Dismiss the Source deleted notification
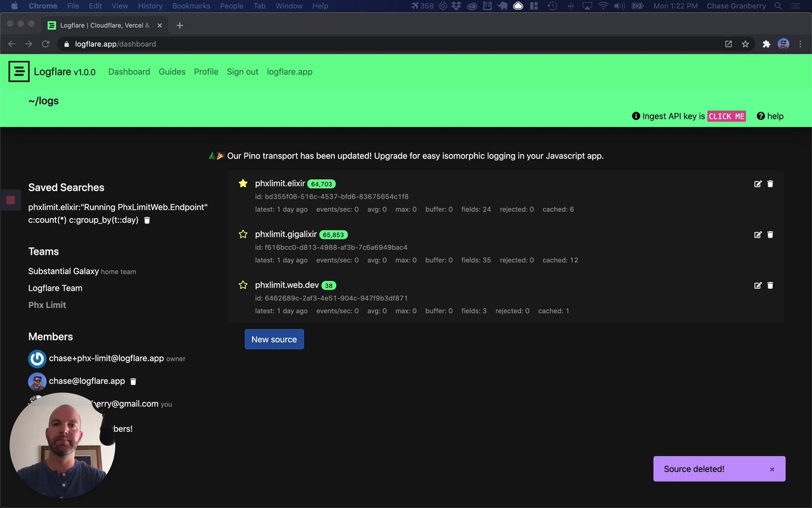 pyautogui.click(x=772, y=469)
